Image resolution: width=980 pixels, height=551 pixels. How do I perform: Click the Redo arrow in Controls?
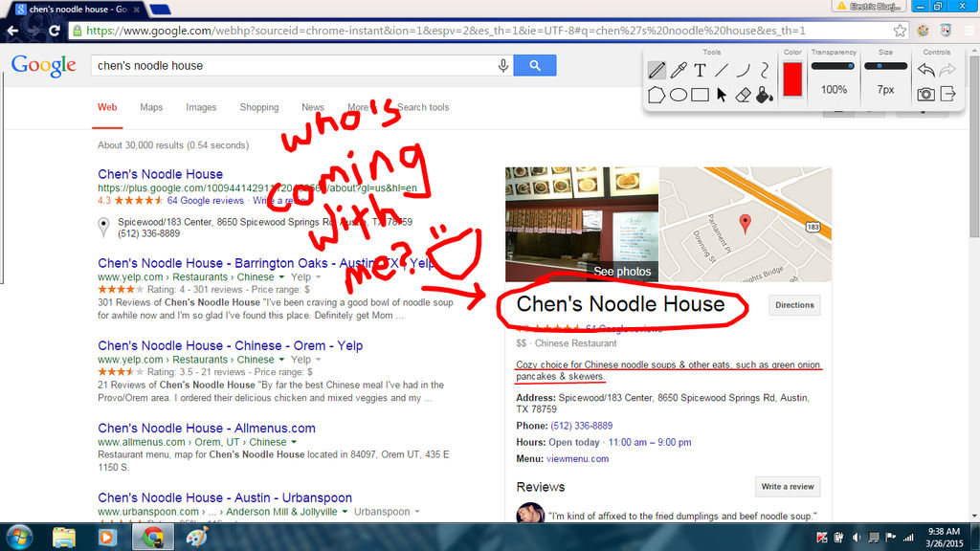pos(948,70)
